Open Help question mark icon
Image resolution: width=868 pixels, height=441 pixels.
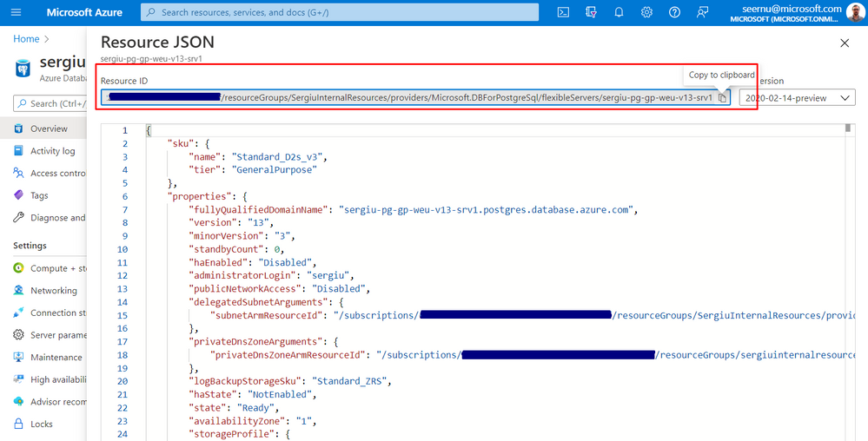674,12
